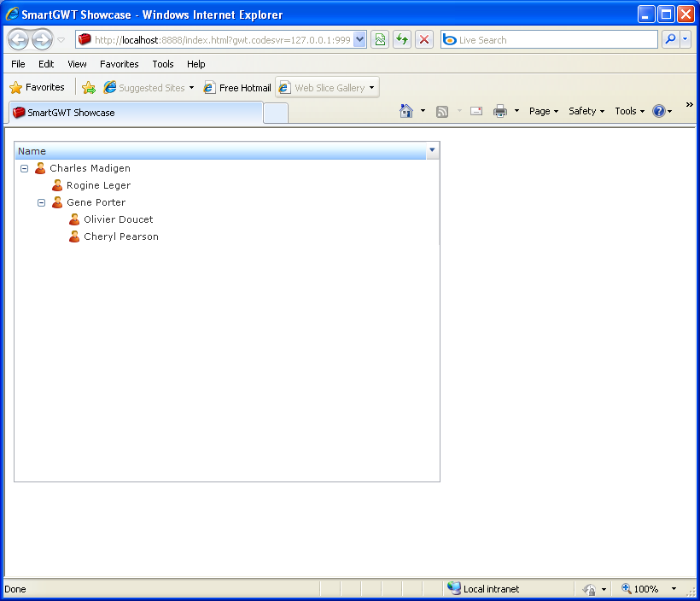Open the Print options dropdown arrow
The height and width of the screenshot is (601, 700).
point(516,111)
